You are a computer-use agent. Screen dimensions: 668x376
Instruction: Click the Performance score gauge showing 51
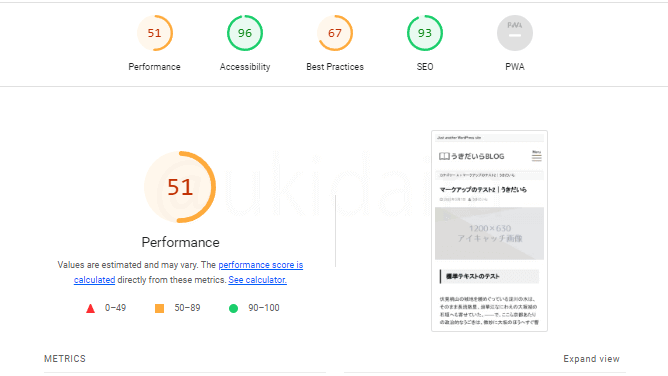tap(155, 33)
